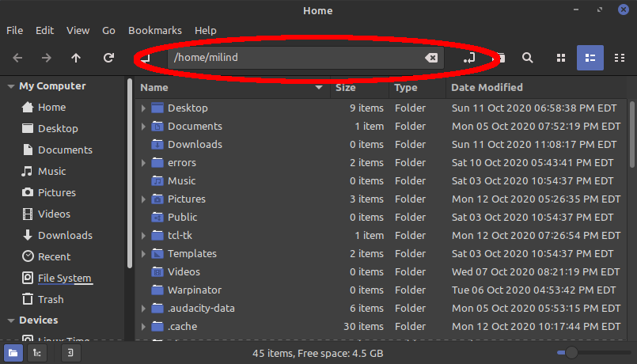Switch to list view

tap(590, 58)
